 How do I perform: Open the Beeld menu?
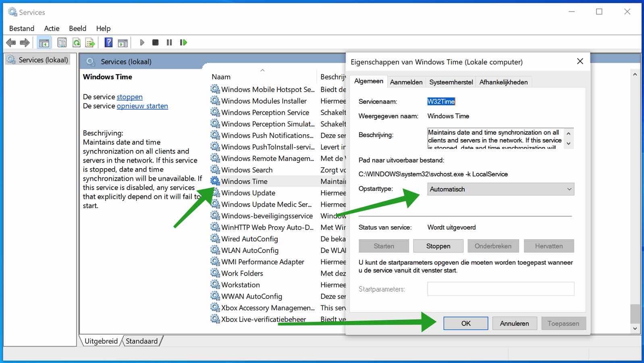tap(77, 28)
